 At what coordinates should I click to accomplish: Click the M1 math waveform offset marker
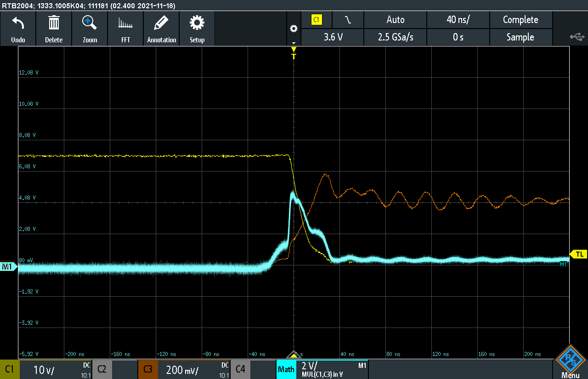coord(8,267)
